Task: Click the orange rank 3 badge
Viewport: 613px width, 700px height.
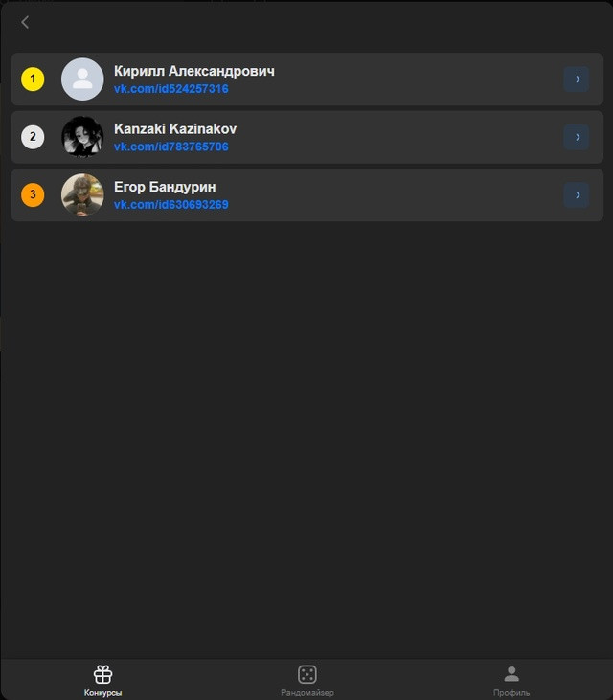Action: coord(33,194)
